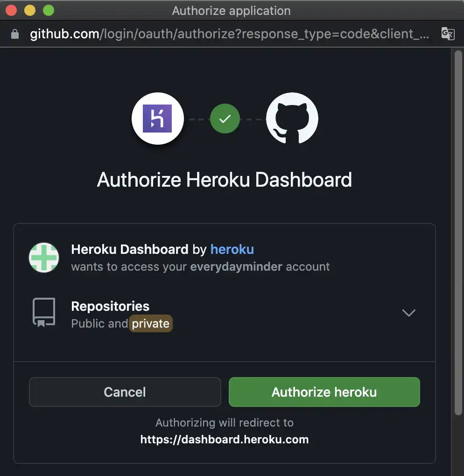Open the heroku publisher link
The image size is (464, 476).
pos(232,249)
